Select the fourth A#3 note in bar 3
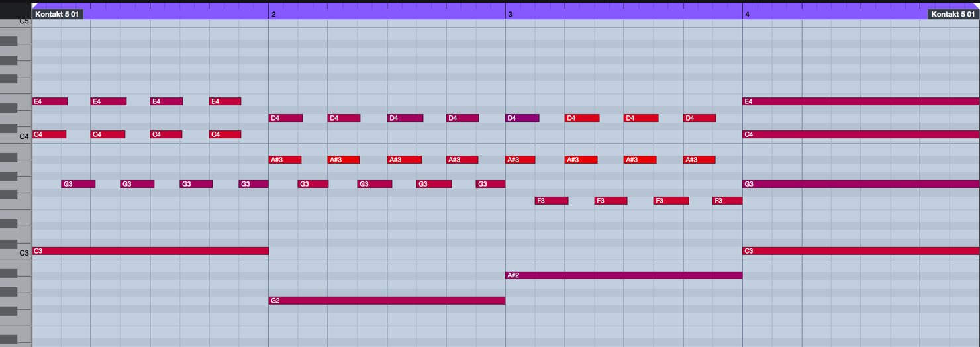Screen dimensions: 980x347 pos(699,160)
